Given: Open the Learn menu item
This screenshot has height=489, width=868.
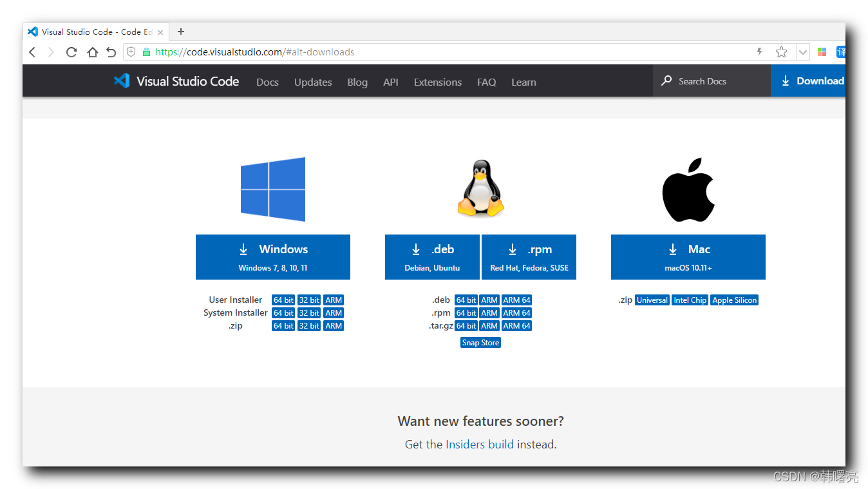Looking at the screenshot, I should coord(524,82).
